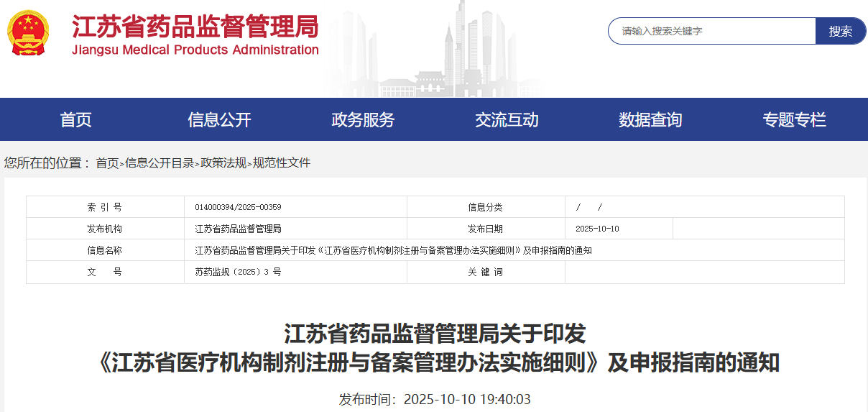Click the index number 014000394/2025-00359
Screen dimensions: 868x412
238,207
